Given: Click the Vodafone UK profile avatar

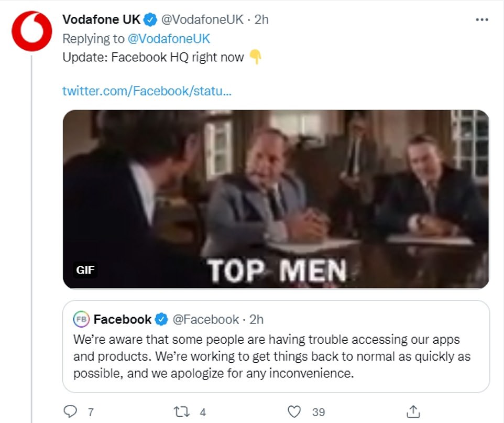Looking at the screenshot, I should click(x=32, y=31).
